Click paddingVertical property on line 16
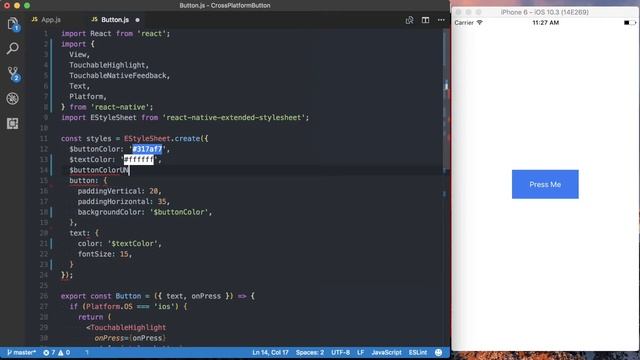Image resolution: width=640 pixels, height=360 pixels. [109, 191]
